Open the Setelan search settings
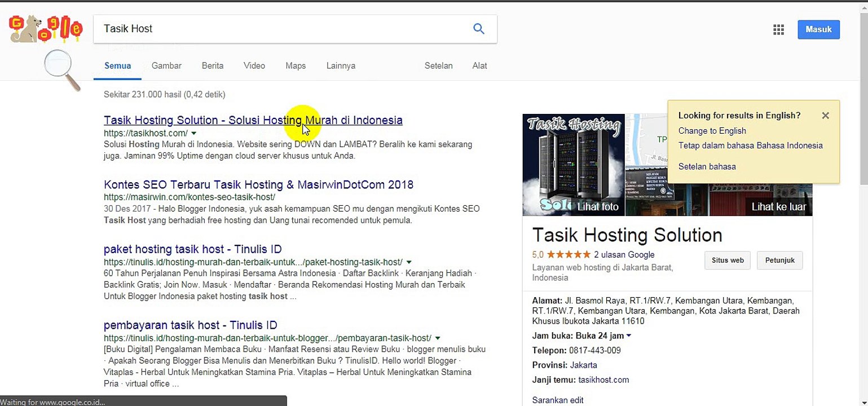The image size is (868, 406). [439, 66]
